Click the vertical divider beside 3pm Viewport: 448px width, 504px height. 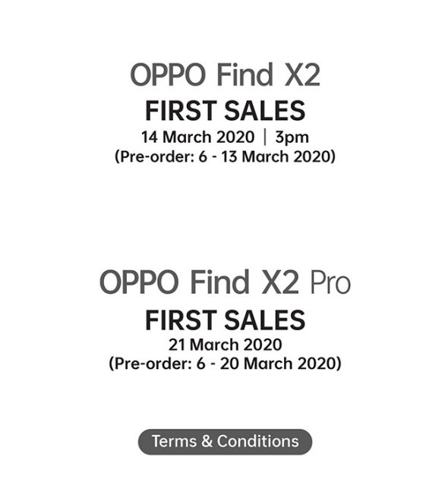[265, 137]
